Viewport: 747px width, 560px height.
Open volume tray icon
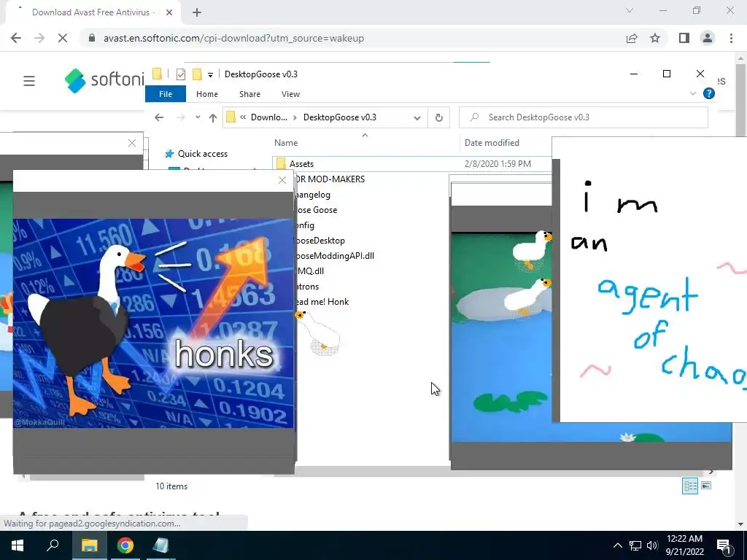click(652, 545)
